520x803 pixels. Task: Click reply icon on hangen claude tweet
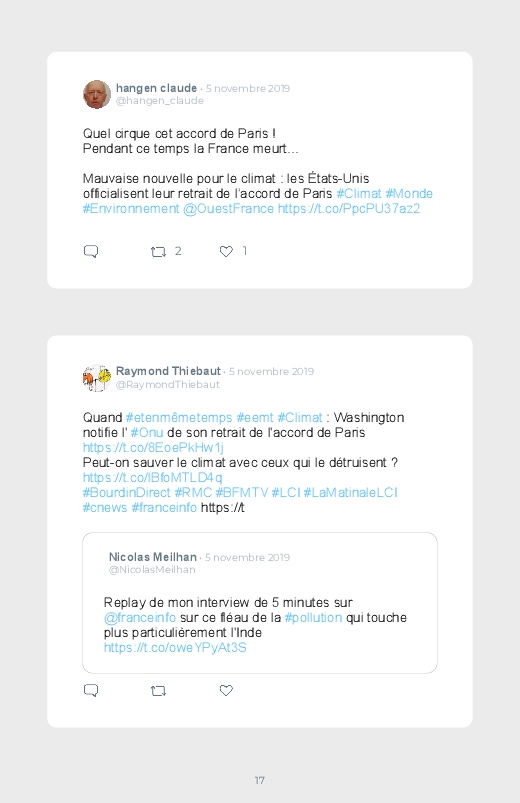pos(91,251)
